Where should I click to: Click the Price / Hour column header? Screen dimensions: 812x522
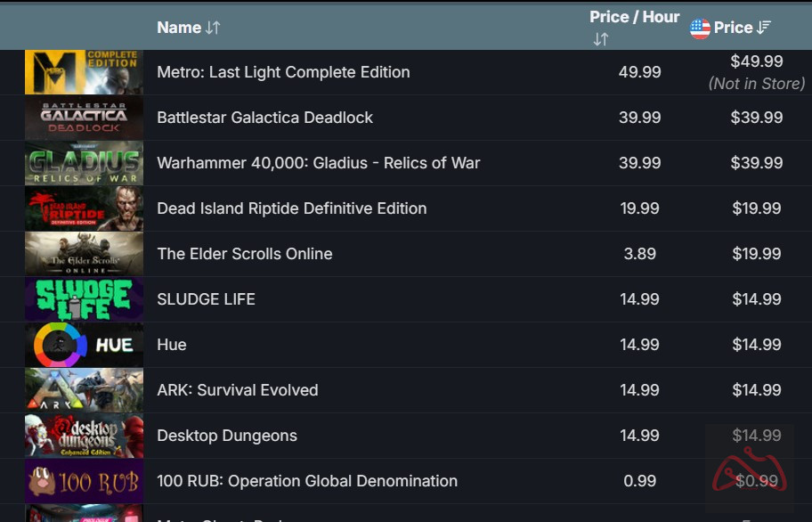click(634, 17)
